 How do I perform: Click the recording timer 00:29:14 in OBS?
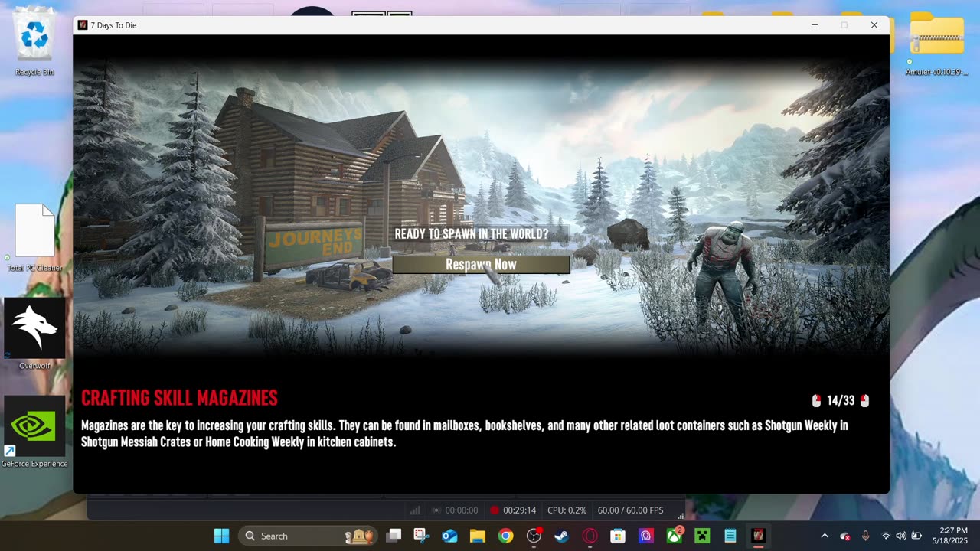[519, 510]
